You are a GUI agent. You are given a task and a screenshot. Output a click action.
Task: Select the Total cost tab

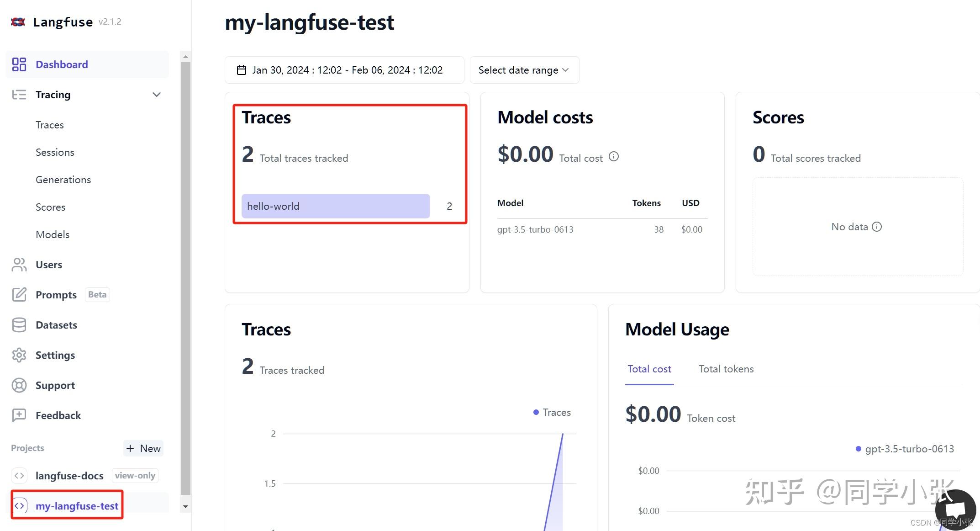point(649,369)
